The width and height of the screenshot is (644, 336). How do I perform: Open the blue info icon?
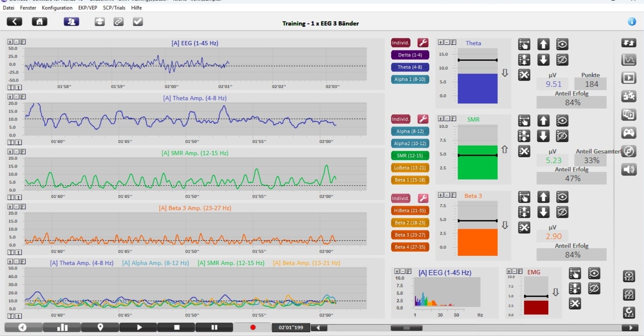point(632,22)
